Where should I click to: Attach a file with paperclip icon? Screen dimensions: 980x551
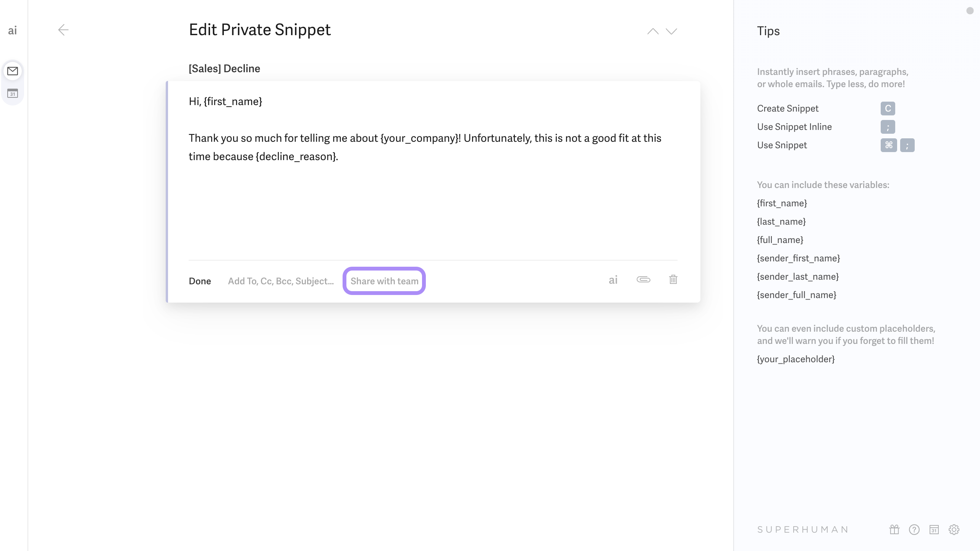(x=643, y=280)
